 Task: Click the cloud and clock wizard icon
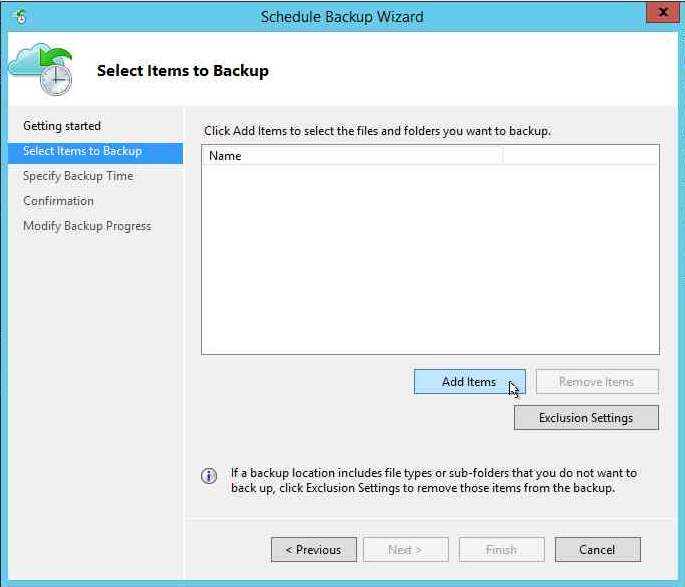tap(41, 69)
